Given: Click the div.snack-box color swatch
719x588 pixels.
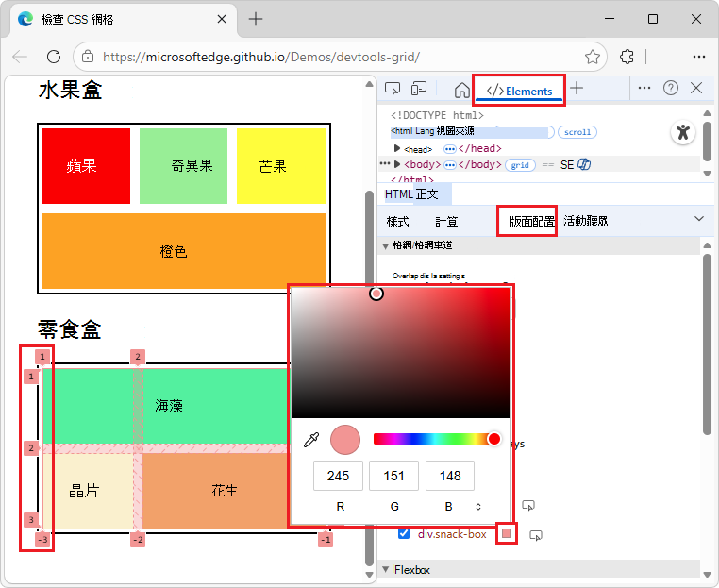Looking at the screenshot, I should tap(507, 533).
